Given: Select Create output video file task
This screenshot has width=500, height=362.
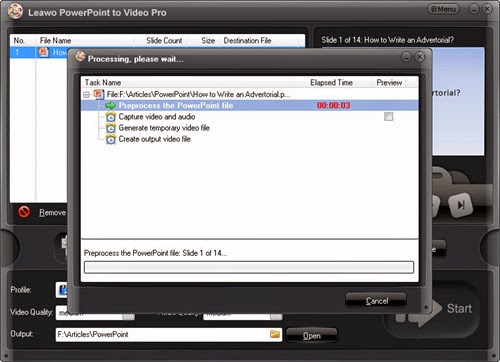Looking at the screenshot, I should [x=154, y=139].
